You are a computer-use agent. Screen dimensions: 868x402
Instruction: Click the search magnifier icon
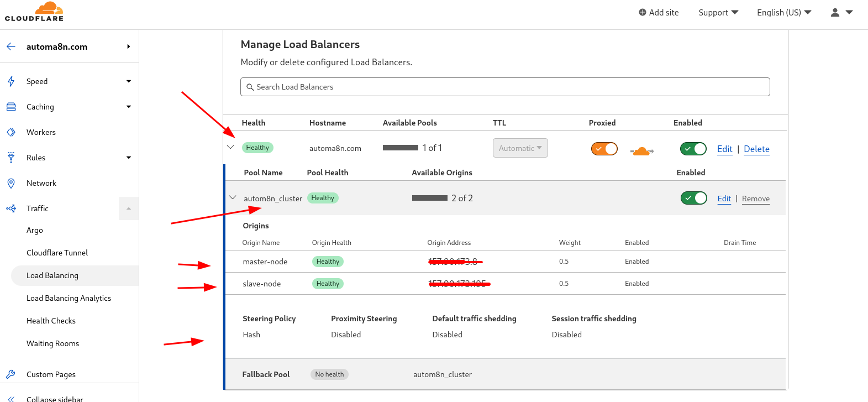point(250,87)
